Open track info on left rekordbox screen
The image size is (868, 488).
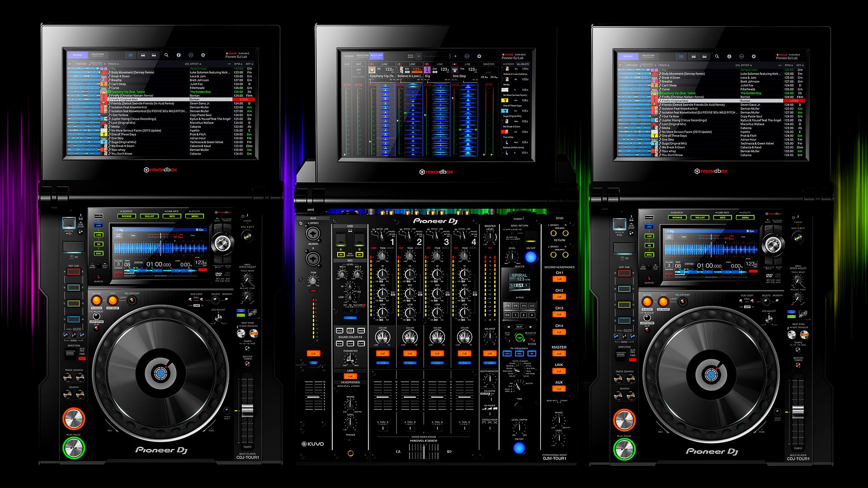(x=179, y=55)
